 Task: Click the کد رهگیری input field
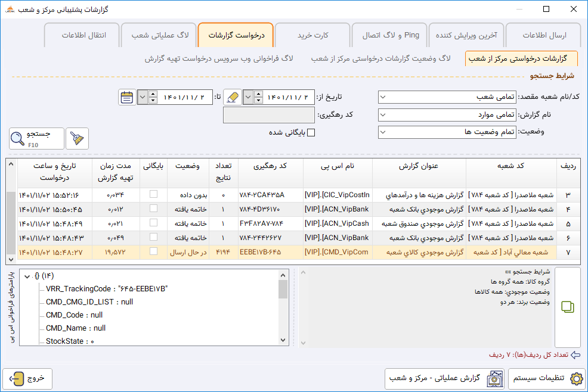click(x=269, y=114)
